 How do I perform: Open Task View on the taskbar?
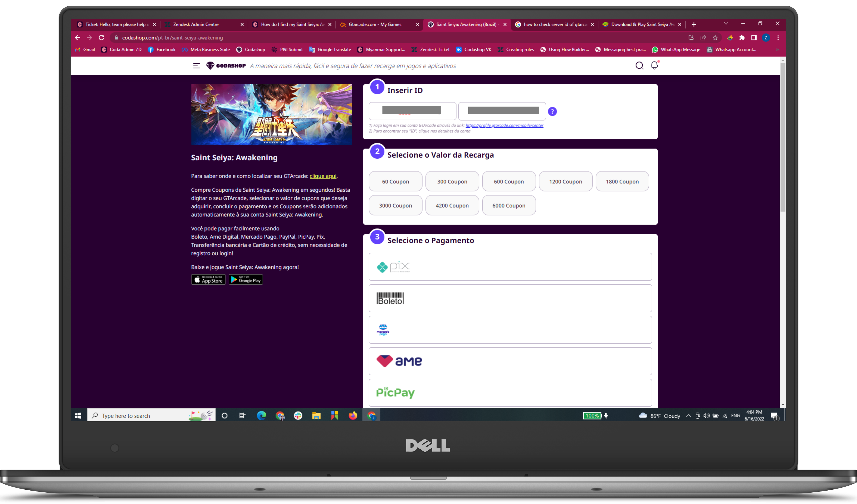243,415
